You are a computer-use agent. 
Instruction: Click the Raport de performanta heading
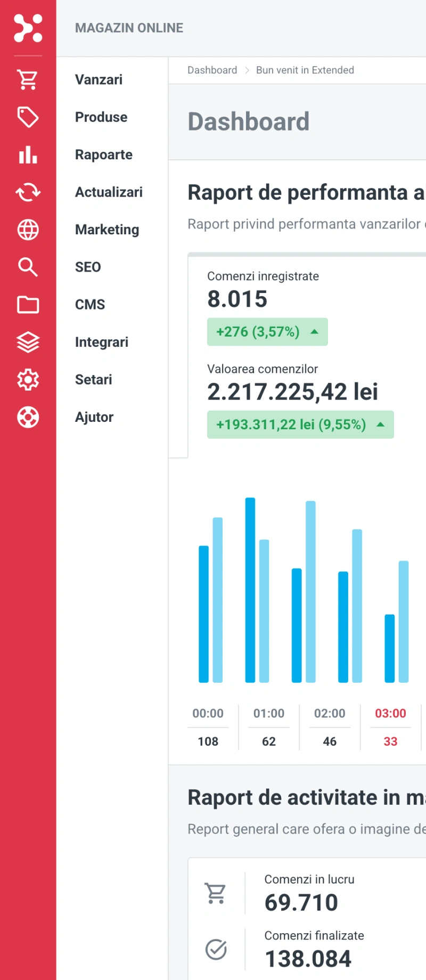click(307, 193)
